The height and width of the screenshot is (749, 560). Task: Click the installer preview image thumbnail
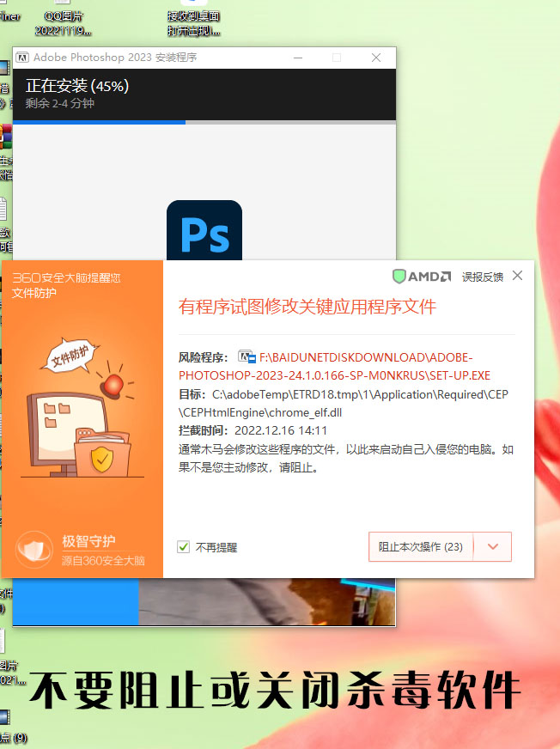point(267,601)
